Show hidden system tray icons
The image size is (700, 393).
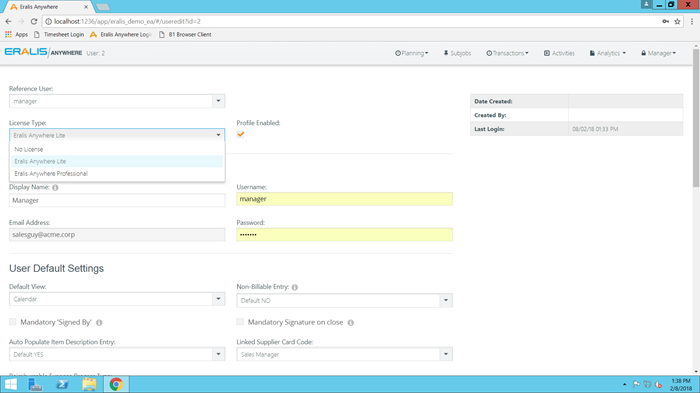coord(625,384)
